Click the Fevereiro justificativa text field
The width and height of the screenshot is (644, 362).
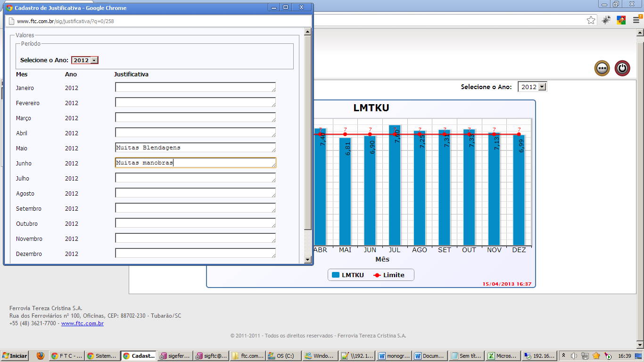point(196,102)
